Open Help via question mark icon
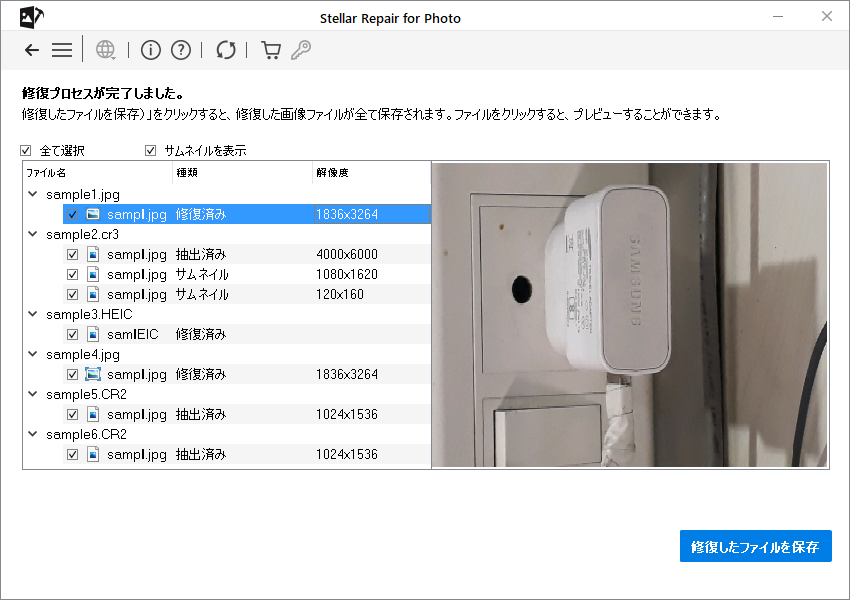850x600 pixels. (181, 50)
